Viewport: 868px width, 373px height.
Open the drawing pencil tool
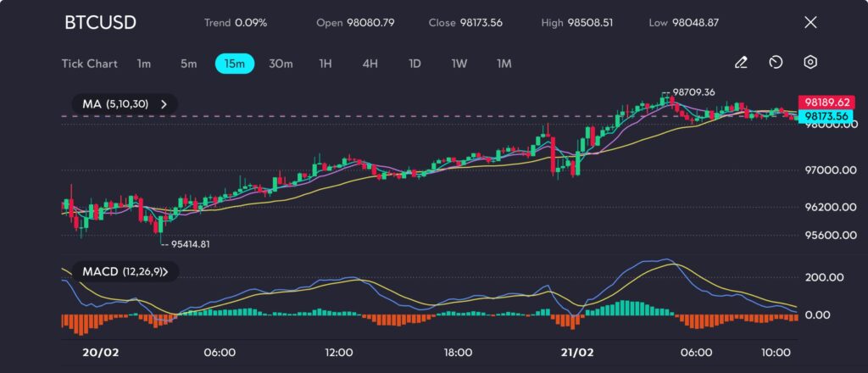click(x=741, y=63)
